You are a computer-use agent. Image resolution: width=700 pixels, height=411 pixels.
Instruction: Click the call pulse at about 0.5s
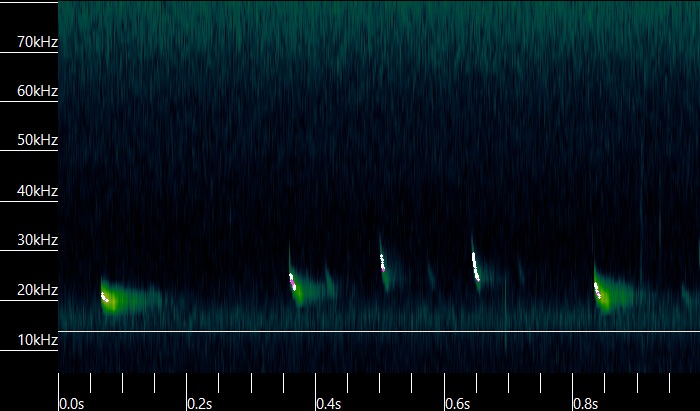click(383, 264)
